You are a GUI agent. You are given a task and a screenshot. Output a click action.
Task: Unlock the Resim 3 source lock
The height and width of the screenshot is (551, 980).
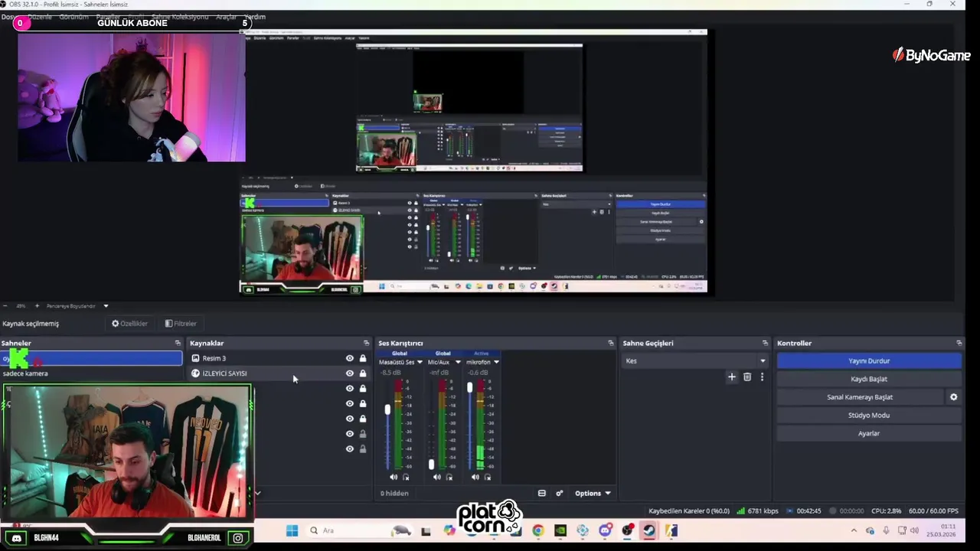tap(363, 358)
